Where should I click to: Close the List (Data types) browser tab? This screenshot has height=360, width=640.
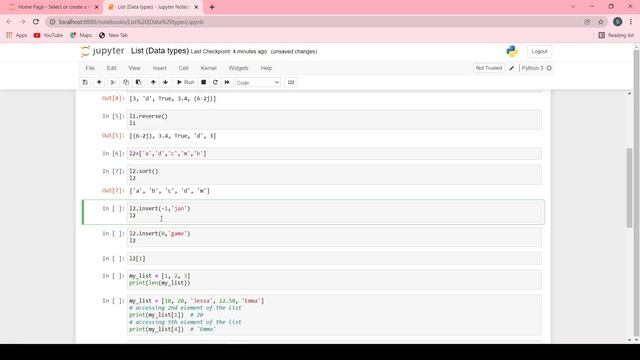coord(196,7)
